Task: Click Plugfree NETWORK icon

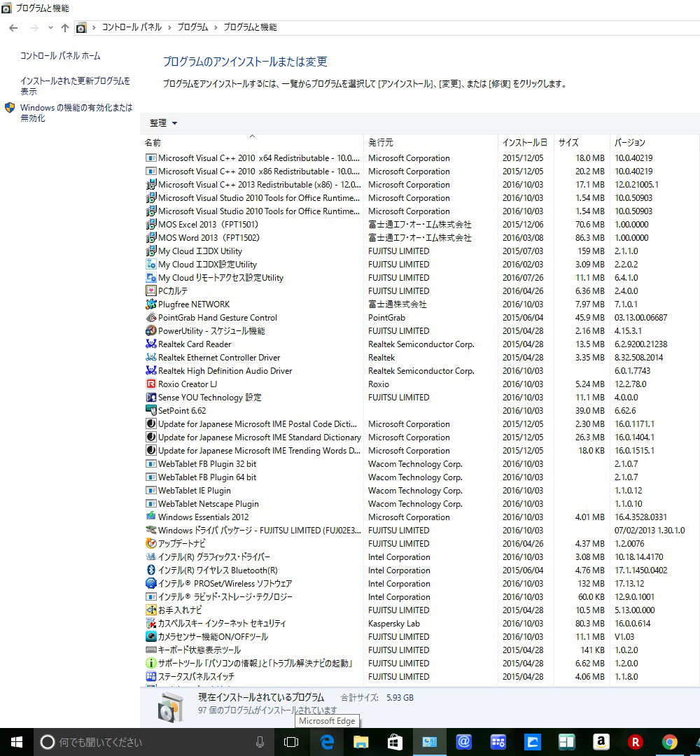Action: pos(151,304)
